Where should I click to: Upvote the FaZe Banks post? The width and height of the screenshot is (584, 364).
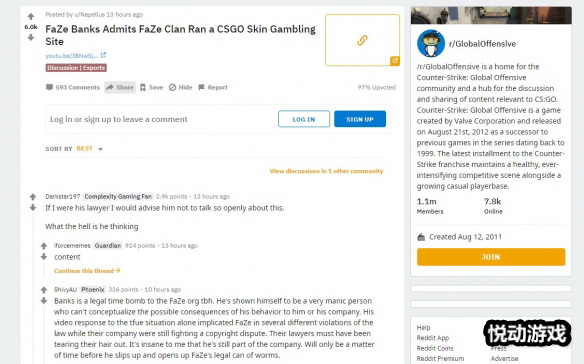point(31,16)
